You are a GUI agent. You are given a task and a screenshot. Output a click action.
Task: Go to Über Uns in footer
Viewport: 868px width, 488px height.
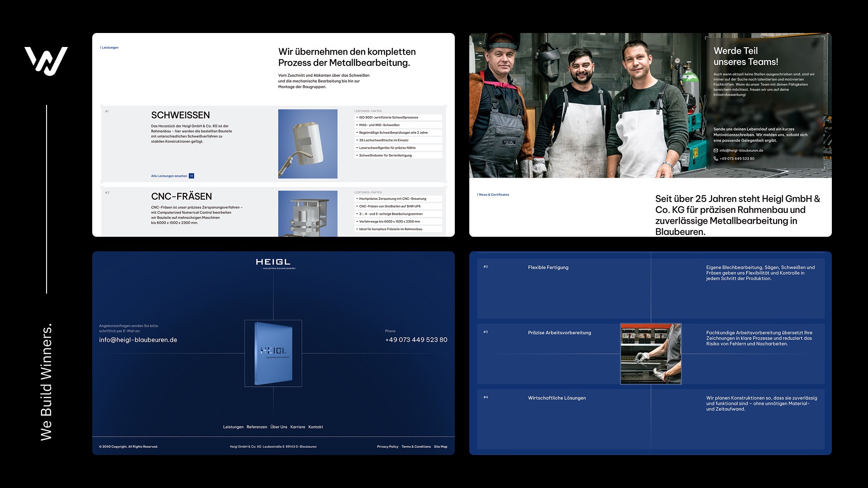click(x=278, y=427)
